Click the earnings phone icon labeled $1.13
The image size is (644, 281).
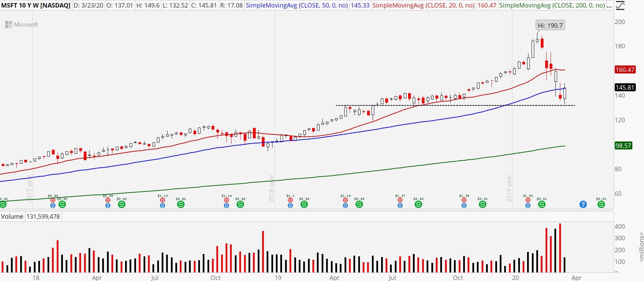point(162,200)
